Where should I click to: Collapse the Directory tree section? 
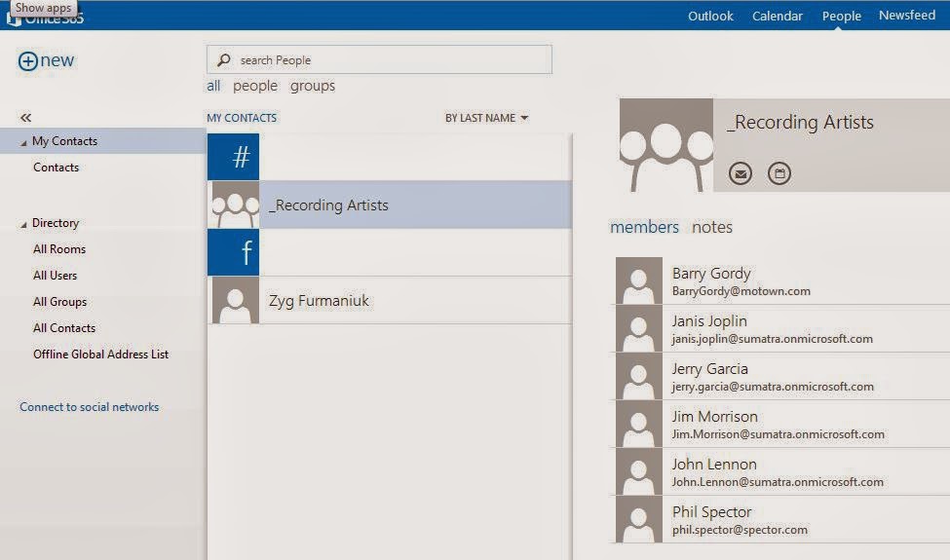click(x=24, y=224)
